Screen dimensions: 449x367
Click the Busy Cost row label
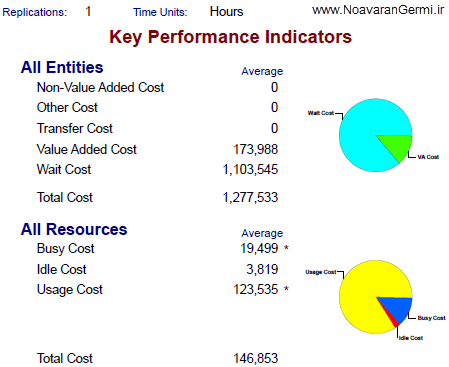(x=65, y=249)
